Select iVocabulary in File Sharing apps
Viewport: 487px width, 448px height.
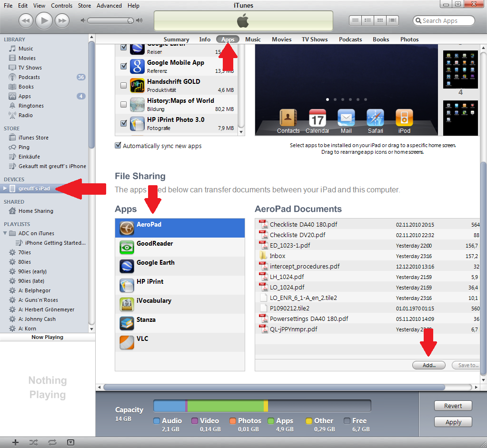click(180, 304)
